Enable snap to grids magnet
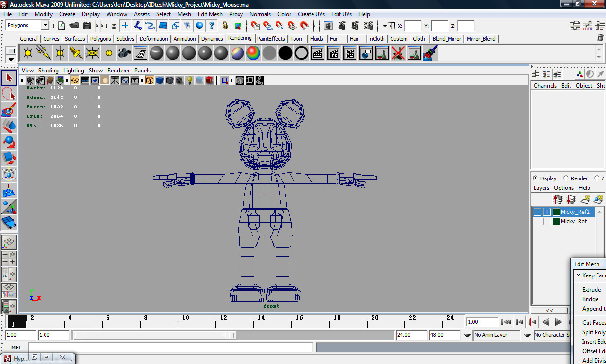 (256, 26)
